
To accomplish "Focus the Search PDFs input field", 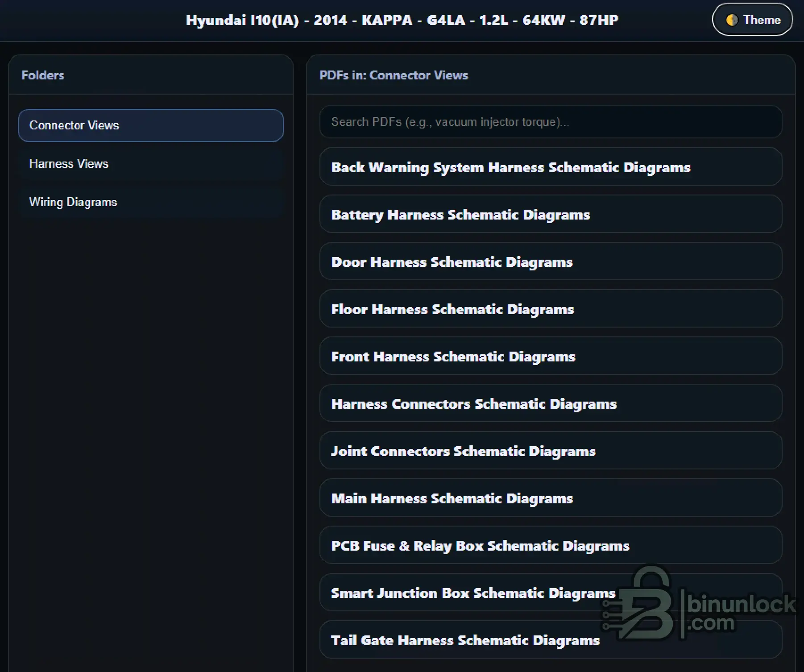I will point(551,122).
